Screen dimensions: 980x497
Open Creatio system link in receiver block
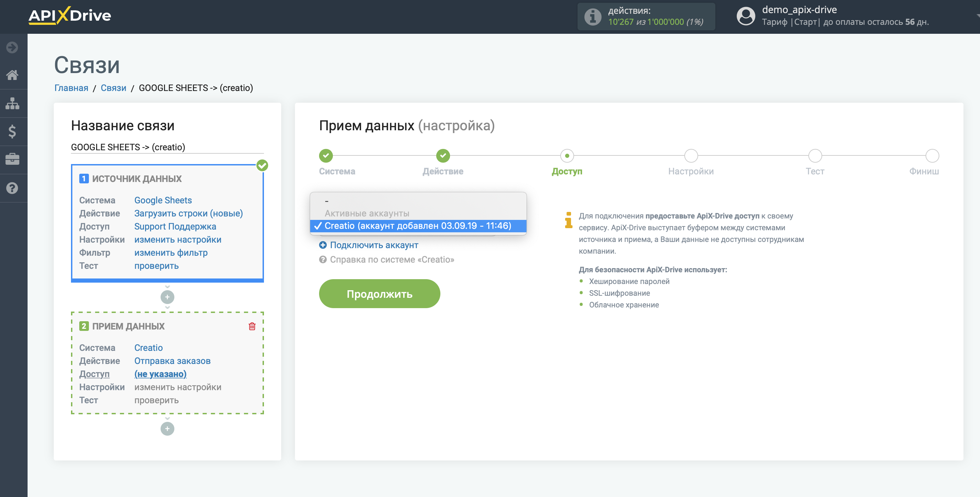(x=149, y=348)
